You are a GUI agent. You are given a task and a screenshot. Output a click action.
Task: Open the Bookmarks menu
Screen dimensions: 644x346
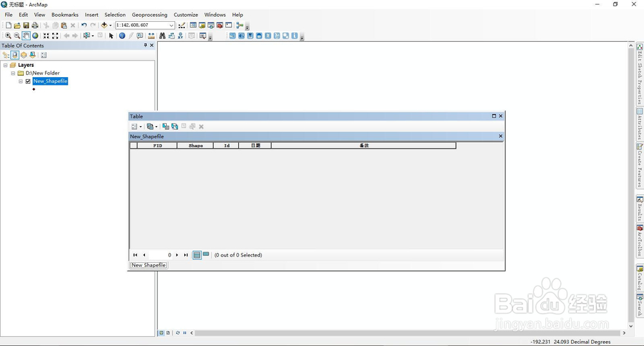[65, 15]
